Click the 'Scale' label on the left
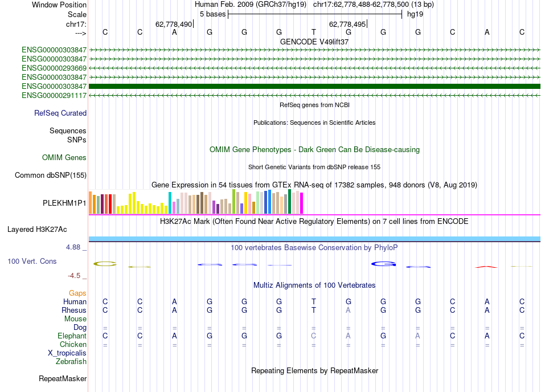 77,14
